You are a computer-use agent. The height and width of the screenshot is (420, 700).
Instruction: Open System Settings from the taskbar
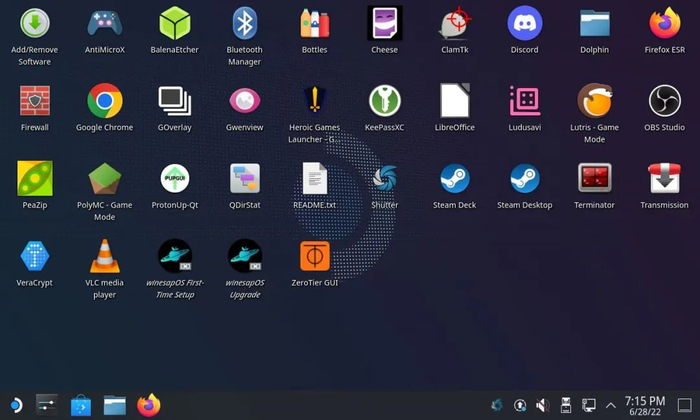point(46,405)
